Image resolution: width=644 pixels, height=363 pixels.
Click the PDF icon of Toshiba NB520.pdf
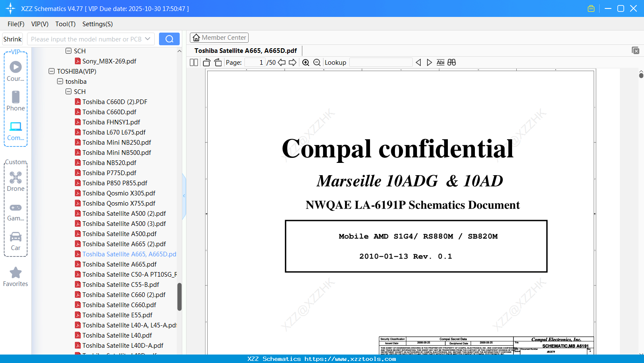pos(78,162)
